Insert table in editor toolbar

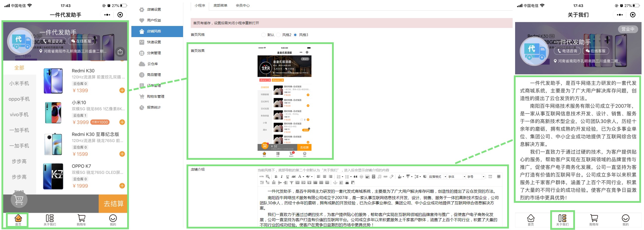[x=490, y=177]
